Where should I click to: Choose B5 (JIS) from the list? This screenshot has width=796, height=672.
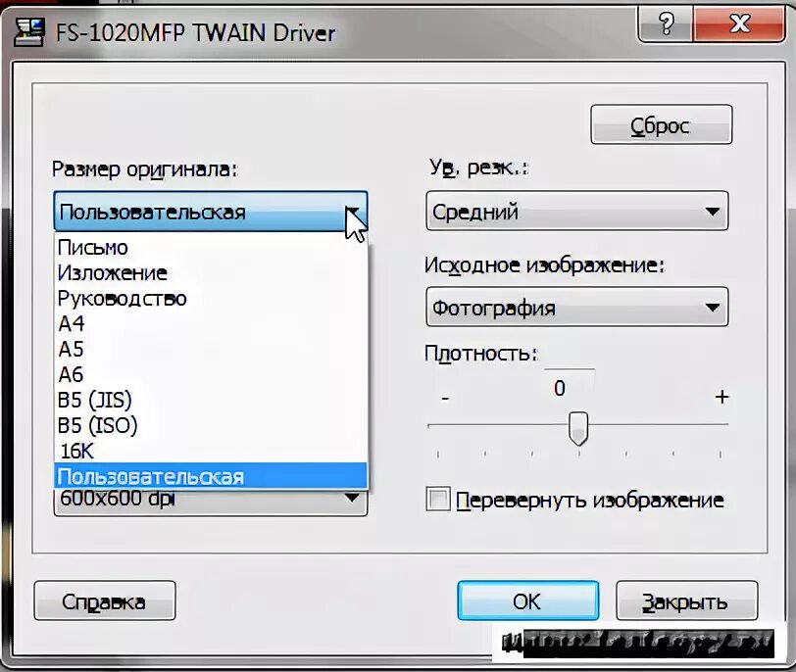point(210,400)
